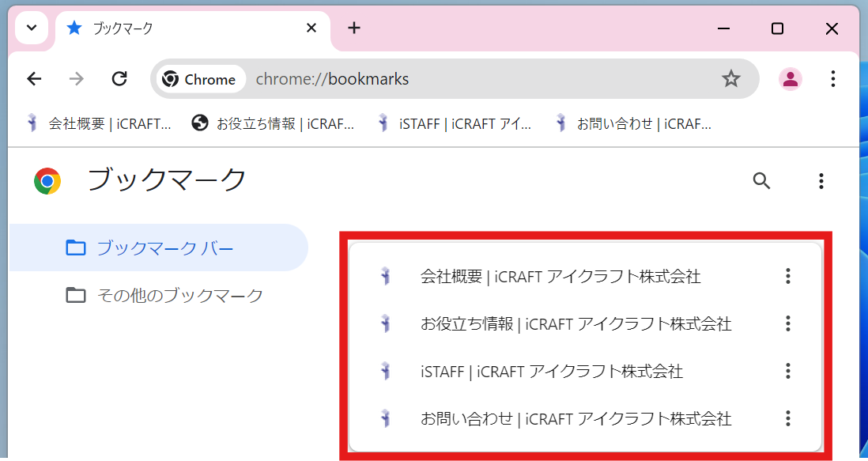Select the iSTAFF | iCRAFT row in list
This screenshot has height=461, width=868.
click(585, 371)
